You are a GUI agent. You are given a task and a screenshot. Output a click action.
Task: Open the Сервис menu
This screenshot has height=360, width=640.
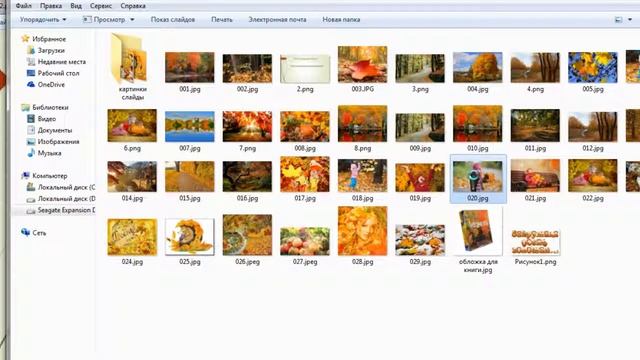101,6
